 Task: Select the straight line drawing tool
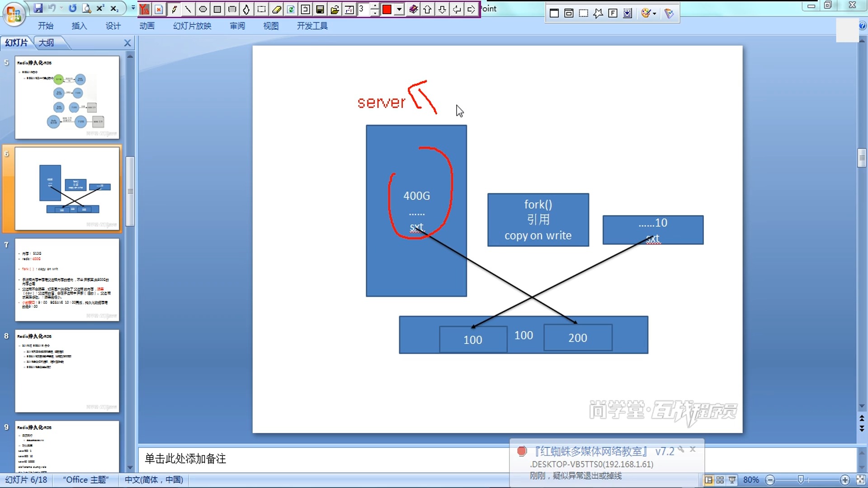189,9
